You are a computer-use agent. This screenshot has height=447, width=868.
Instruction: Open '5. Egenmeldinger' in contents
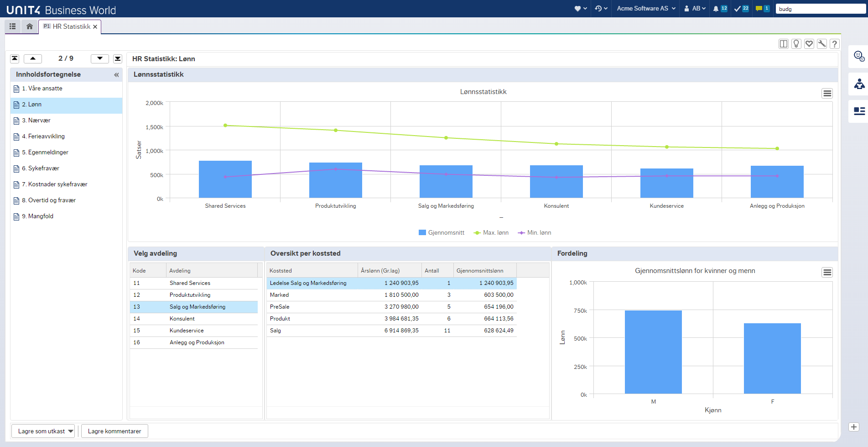[x=66, y=153]
